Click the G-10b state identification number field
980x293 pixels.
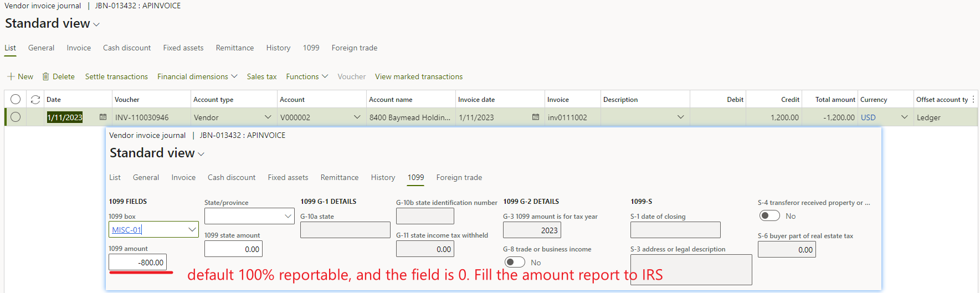[425, 216]
